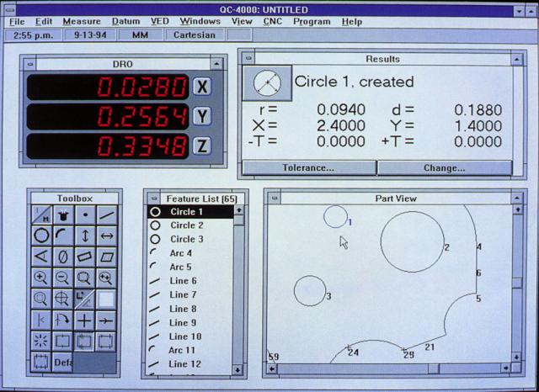This screenshot has height=392, width=539.
Task: Click the Tolerance... button
Action: [308, 167]
